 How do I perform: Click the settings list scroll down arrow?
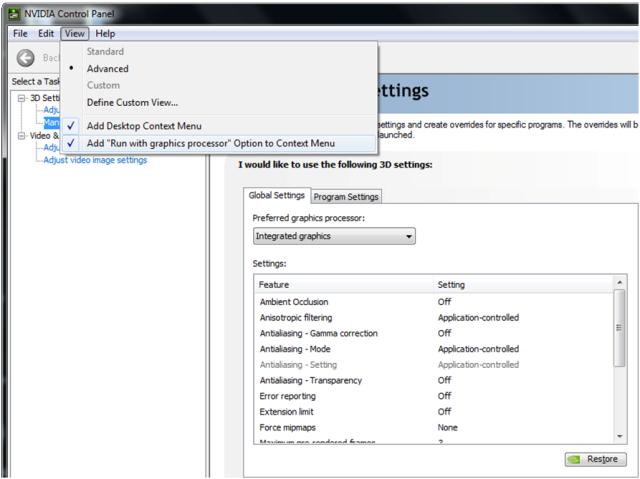(620, 437)
